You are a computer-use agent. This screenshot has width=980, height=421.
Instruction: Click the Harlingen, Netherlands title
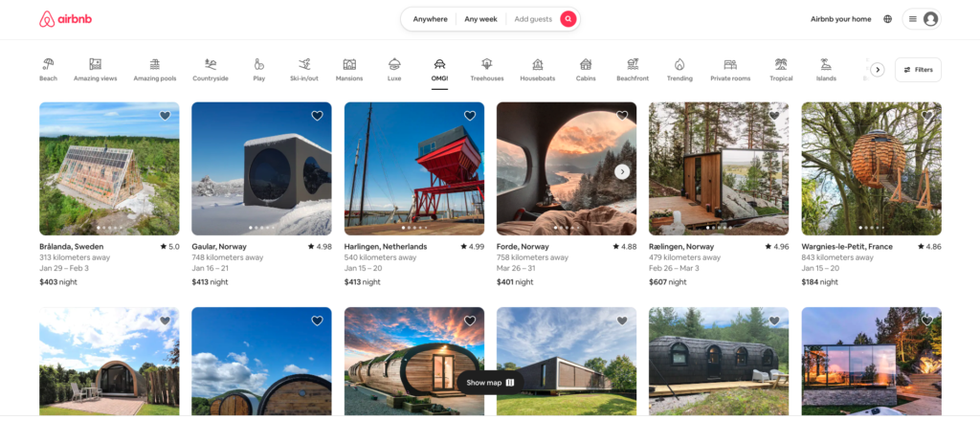(386, 247)
